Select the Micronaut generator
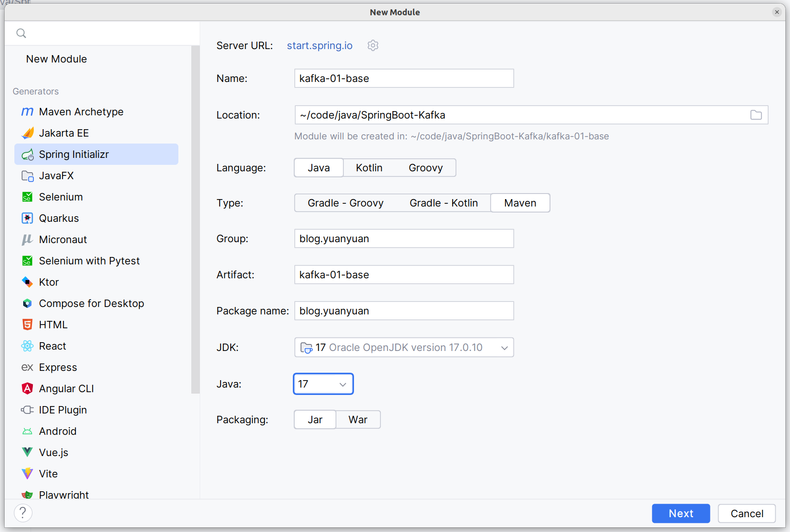The height and width of the screenshot is (532, 790). pyautogui.click(x=63, y=240)
